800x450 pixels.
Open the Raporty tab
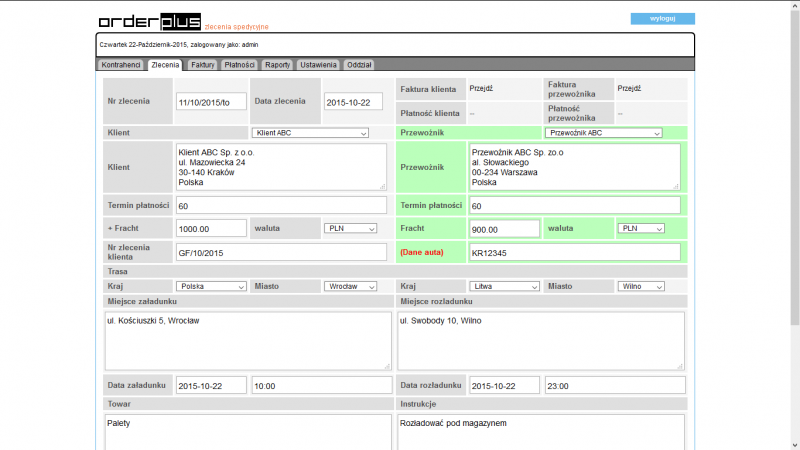click(x=278, y=65)
